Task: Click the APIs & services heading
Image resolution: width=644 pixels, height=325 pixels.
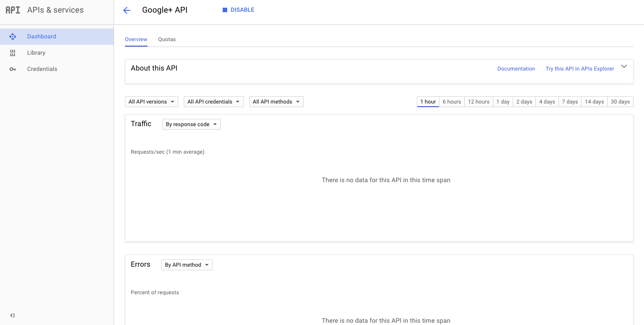Action: [55, 10]
